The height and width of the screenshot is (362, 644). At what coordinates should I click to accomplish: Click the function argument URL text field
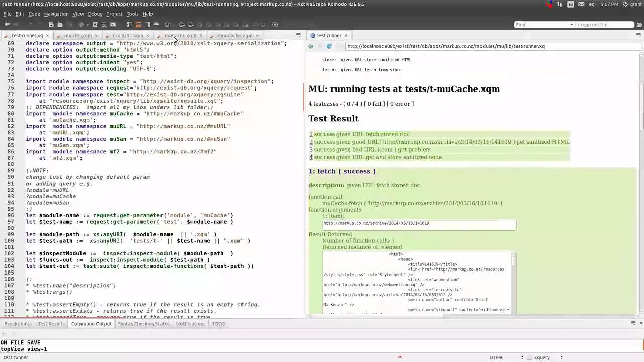point(419,225)
